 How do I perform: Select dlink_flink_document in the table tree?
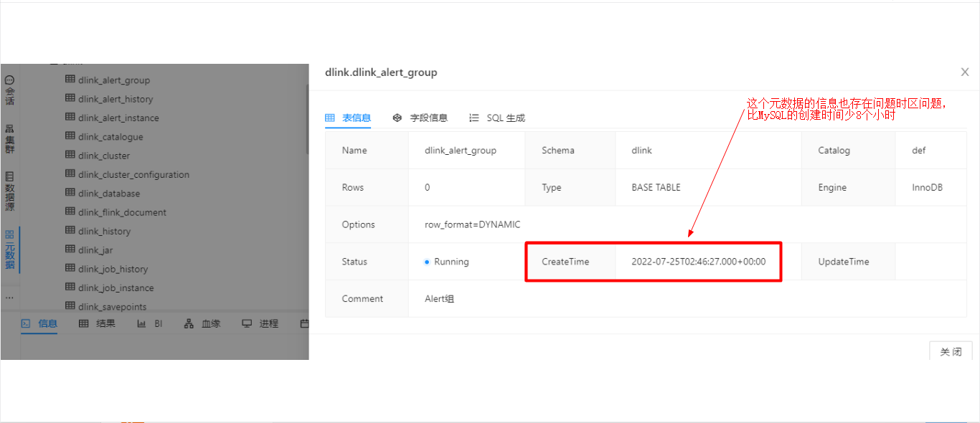pos(122,212)
